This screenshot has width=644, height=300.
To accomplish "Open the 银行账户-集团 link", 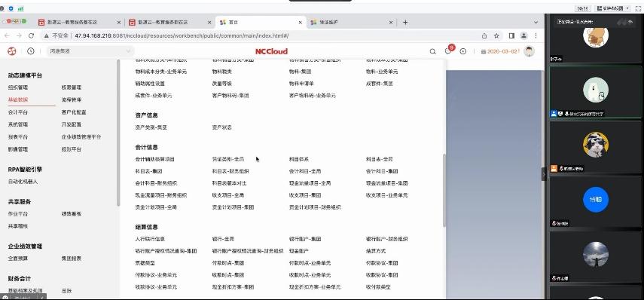I will (305, 239).
